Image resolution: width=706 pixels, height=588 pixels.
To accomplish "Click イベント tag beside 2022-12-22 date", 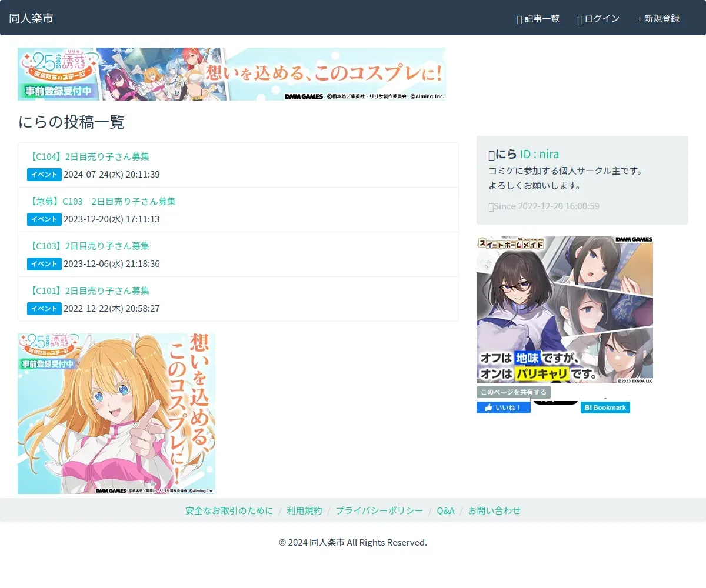I will (44, 309).
